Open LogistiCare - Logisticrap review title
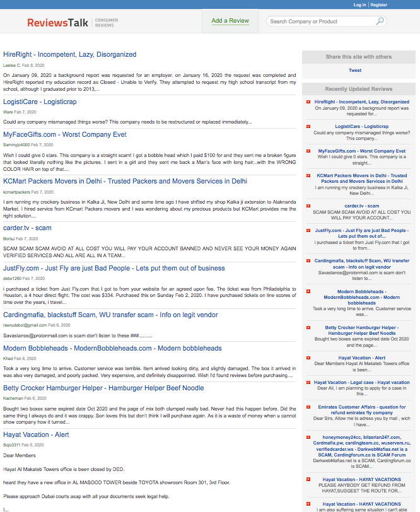 40,102
